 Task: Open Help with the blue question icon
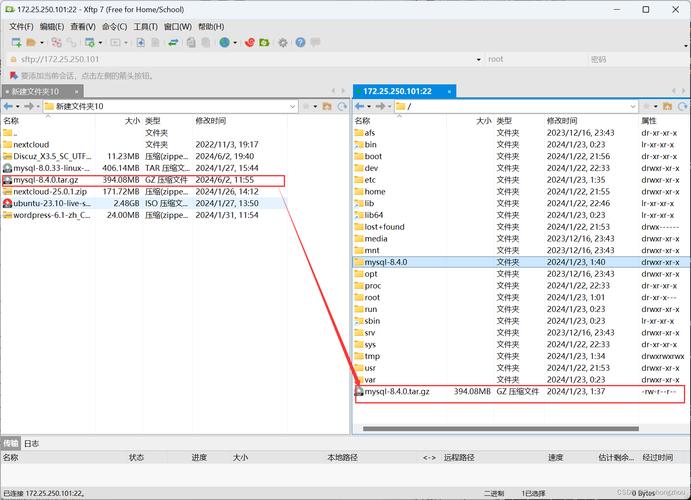coord(301,42)
